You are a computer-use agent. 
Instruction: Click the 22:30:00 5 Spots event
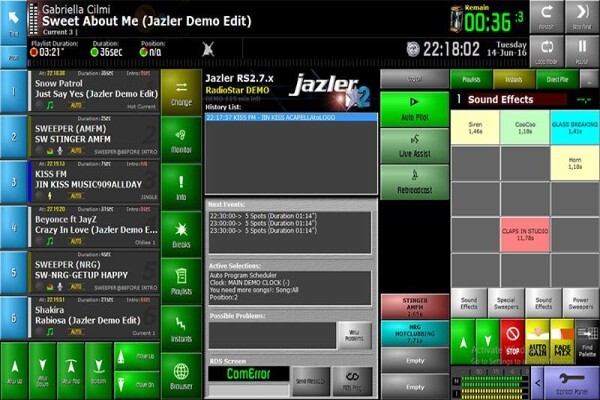263,216
